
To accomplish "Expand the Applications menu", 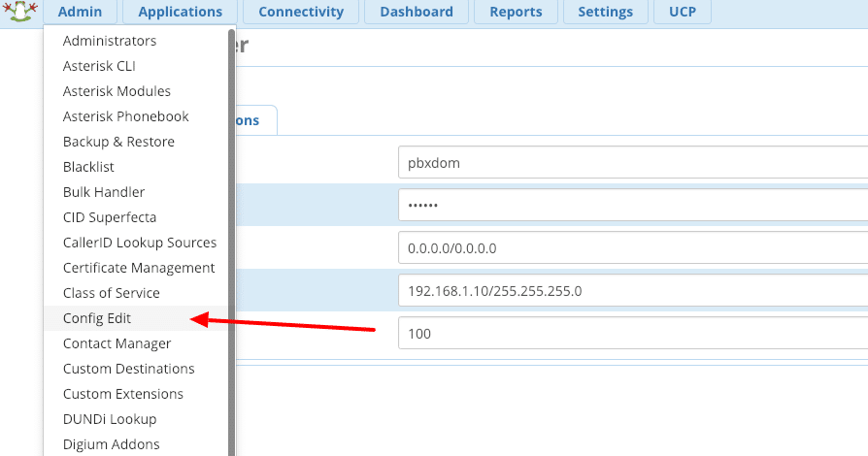I will coord(180,13).
